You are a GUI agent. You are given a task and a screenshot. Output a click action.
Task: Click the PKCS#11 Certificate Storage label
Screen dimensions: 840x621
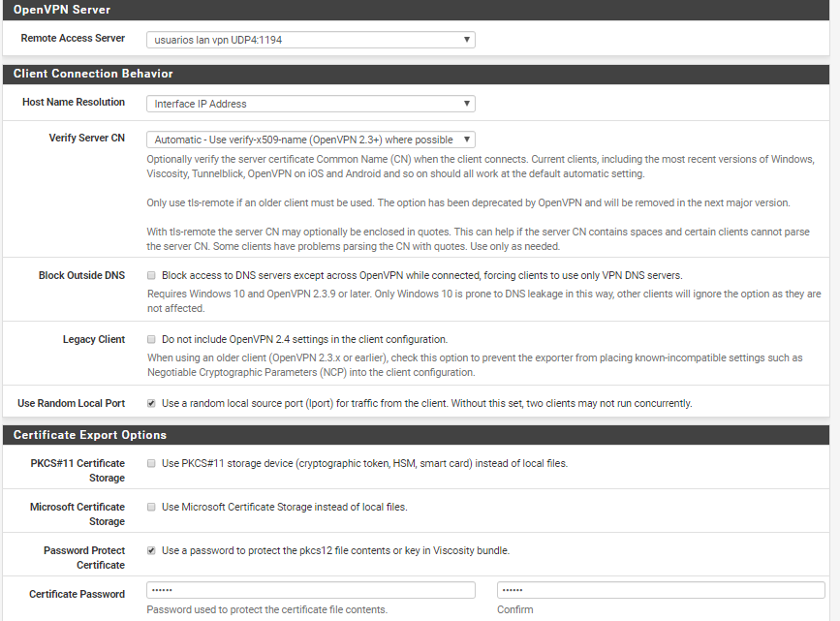coord(78,471)
